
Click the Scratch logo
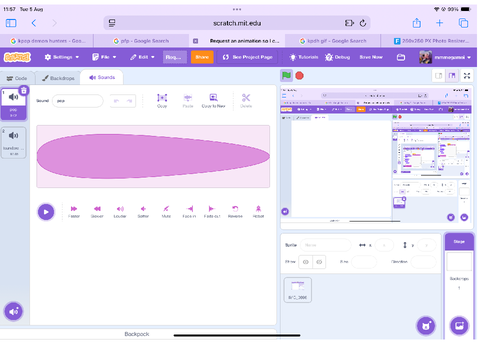coord(17,57)
